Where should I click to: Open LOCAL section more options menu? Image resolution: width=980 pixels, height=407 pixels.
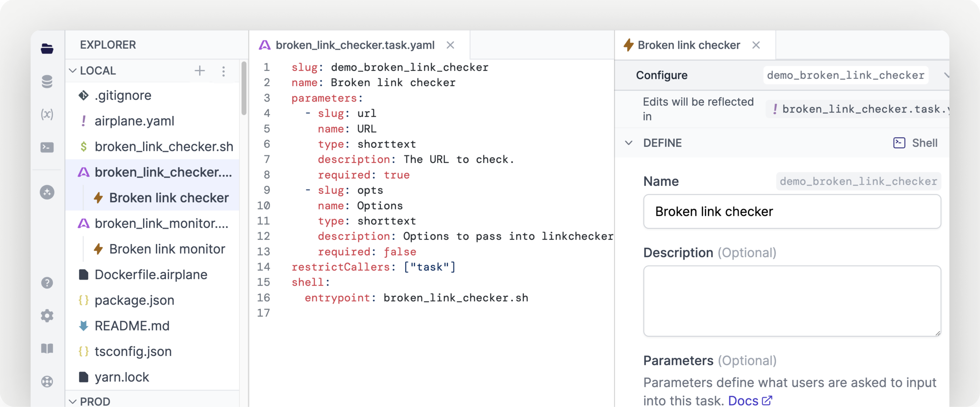223,71
